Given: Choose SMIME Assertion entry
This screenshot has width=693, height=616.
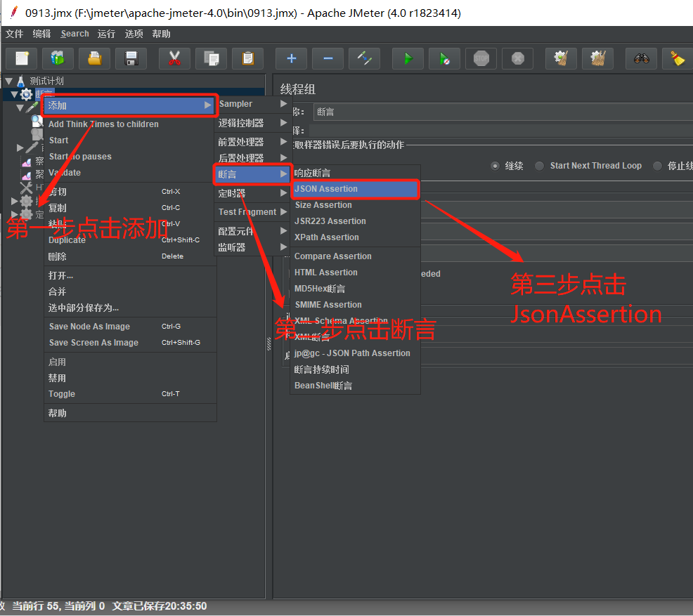Looking at the screenshot, I should click(x=356, y=305).
